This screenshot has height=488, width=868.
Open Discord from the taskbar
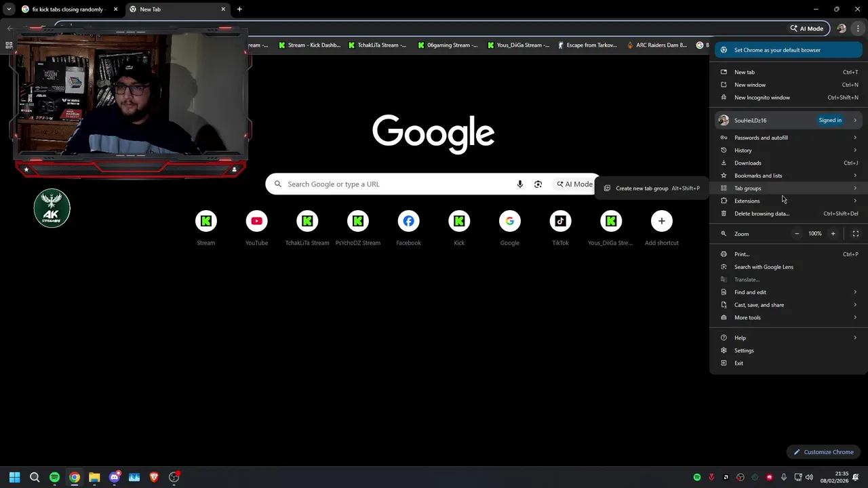[114, 477]
